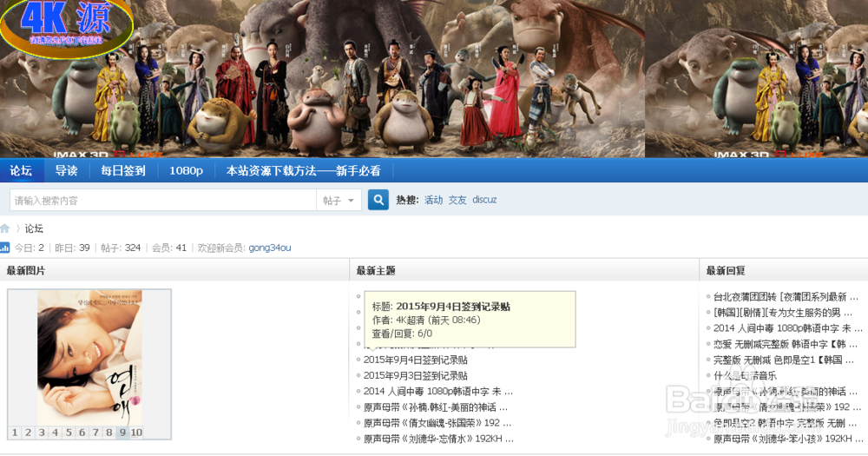Click the 会员: 41 statistic
This screenshot has height=456, width=868.
click(x=169, y=248)
